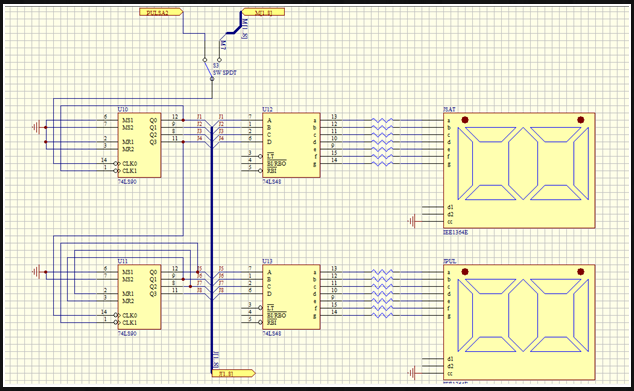Click the MR1 pin on U11
This screenshot has height=391, width=634.
pyautogui.click(x=128, y=294)
